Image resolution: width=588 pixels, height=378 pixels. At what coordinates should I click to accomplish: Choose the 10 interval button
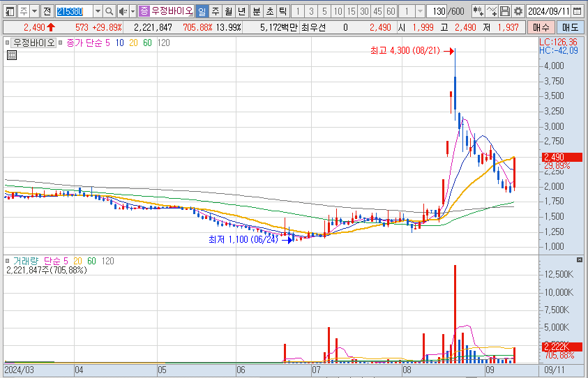click(338, 12)
